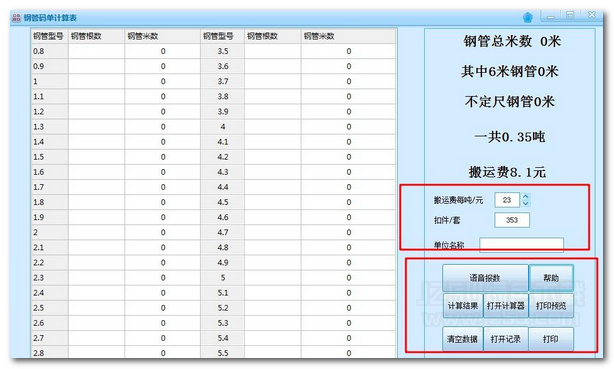Select the 钢管米数 value in row 1
This screenshot has height=369, width=614.
click(x=163, y=81)
